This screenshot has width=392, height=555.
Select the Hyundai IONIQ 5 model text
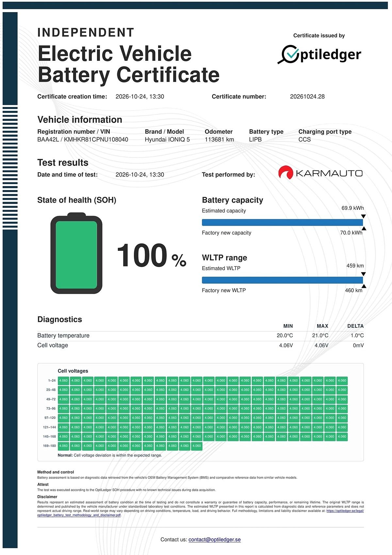pos(167,139)
